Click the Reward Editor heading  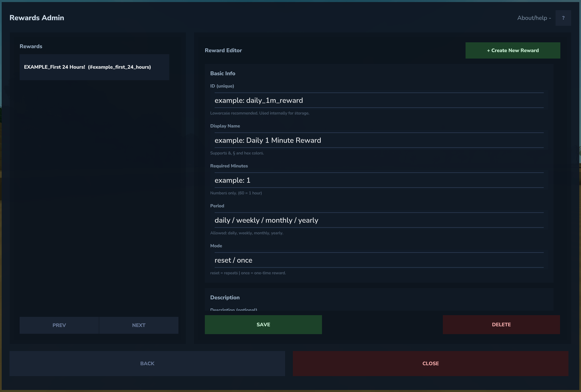pyautogui.click(x=223, y=50)
